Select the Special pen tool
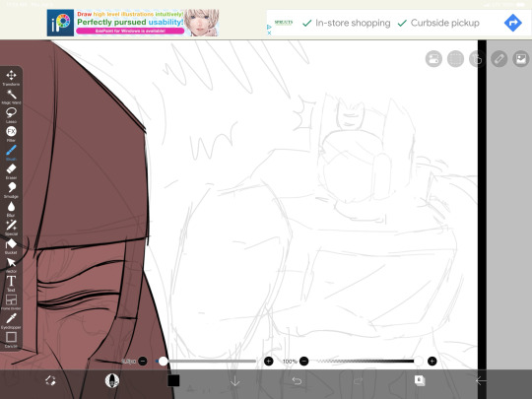532x399 pixels. (x=11, y=227)
